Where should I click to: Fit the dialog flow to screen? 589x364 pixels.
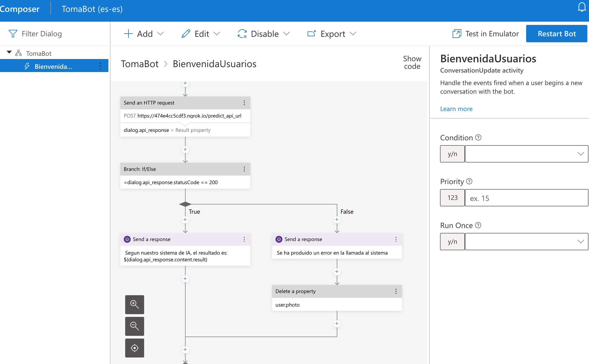pos(134,348)
